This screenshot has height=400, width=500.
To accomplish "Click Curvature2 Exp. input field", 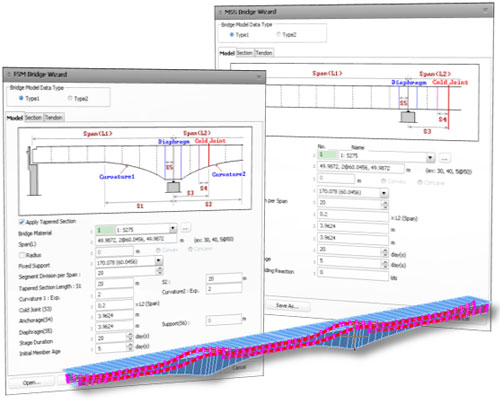I will tap(224, 288).
